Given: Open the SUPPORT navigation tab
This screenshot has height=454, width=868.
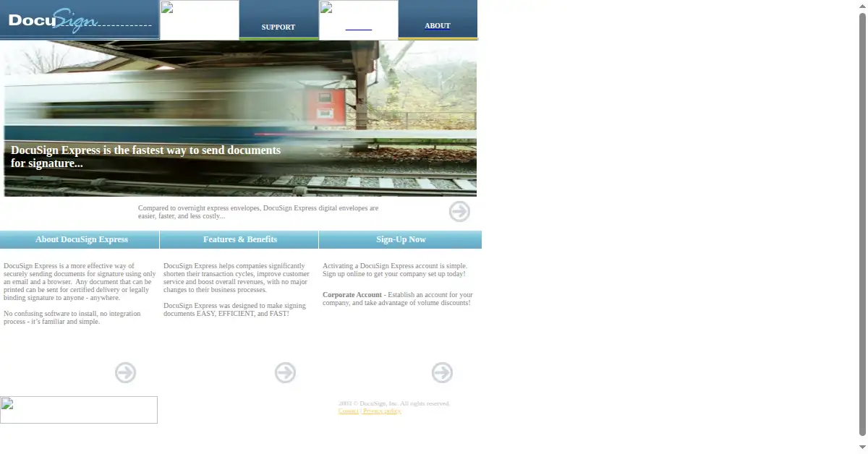Looking at the screenshot, I should tap(278, 27).
